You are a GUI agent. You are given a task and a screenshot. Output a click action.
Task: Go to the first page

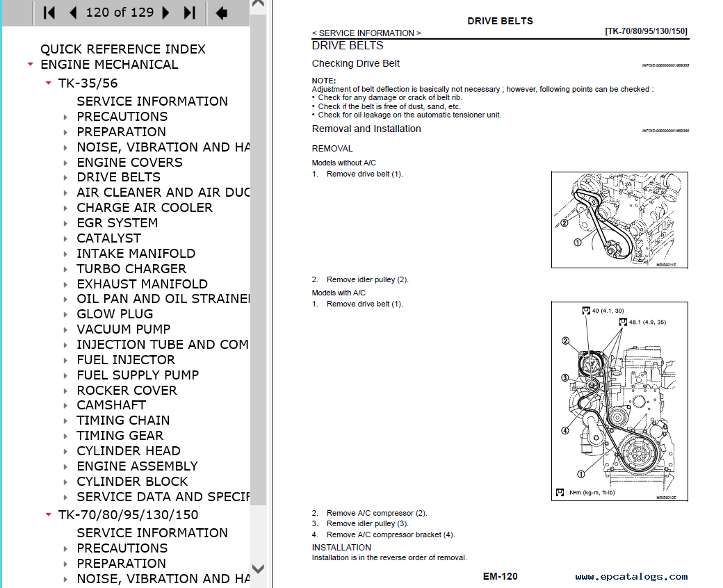tap(49, 13)
